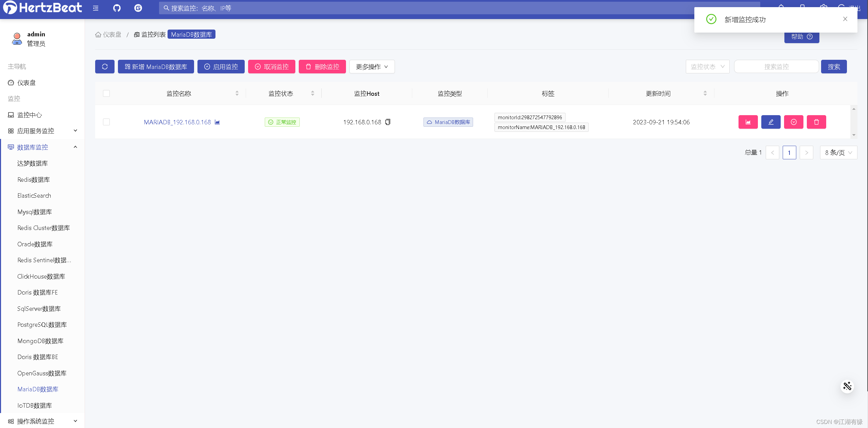868x428 pixels.
Task: Select all monitors with the header checkbox
Action: 106,93
